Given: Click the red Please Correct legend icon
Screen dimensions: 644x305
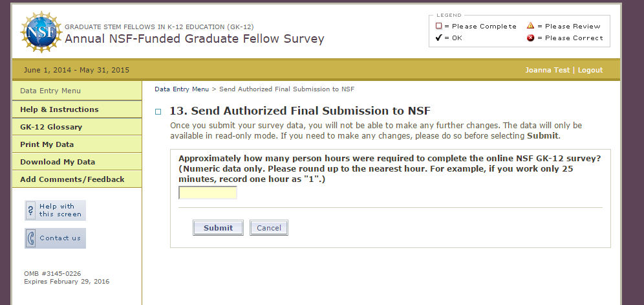Looking at the screenshot, I should pos(530,38).
